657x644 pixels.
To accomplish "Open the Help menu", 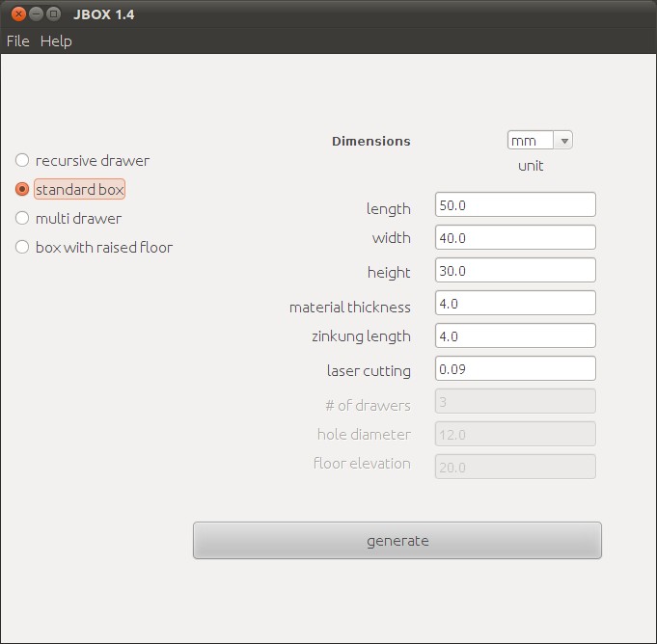I will coord(56,40).
